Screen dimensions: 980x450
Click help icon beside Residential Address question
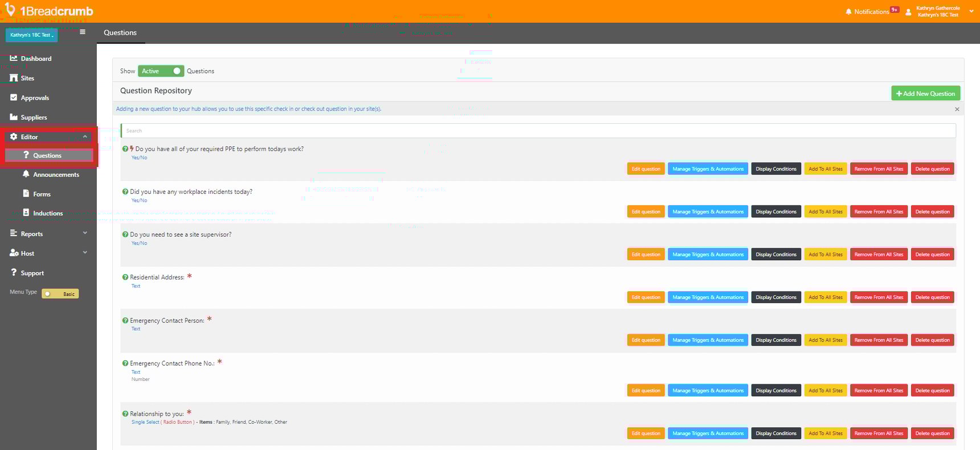point(125,277)
